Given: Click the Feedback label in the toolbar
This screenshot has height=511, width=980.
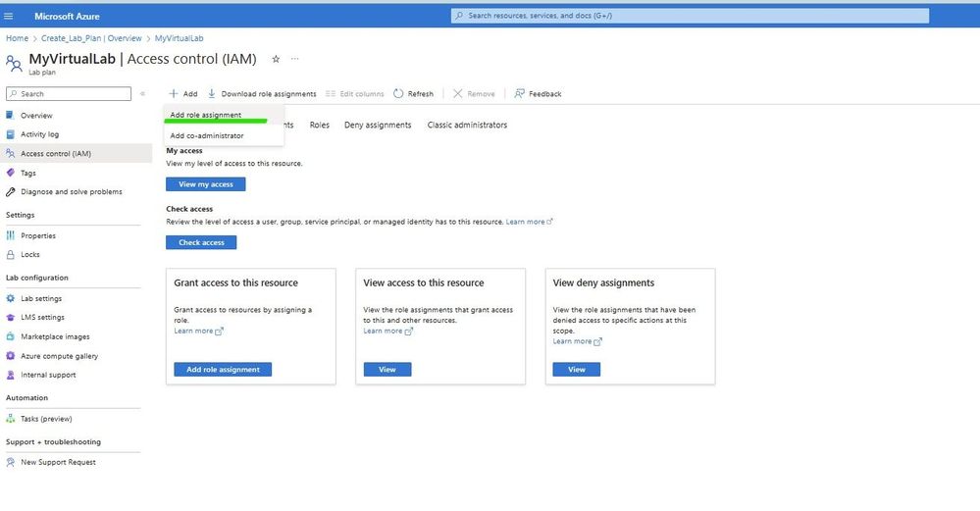Looking at the screenshot, I should pos(545,94).
